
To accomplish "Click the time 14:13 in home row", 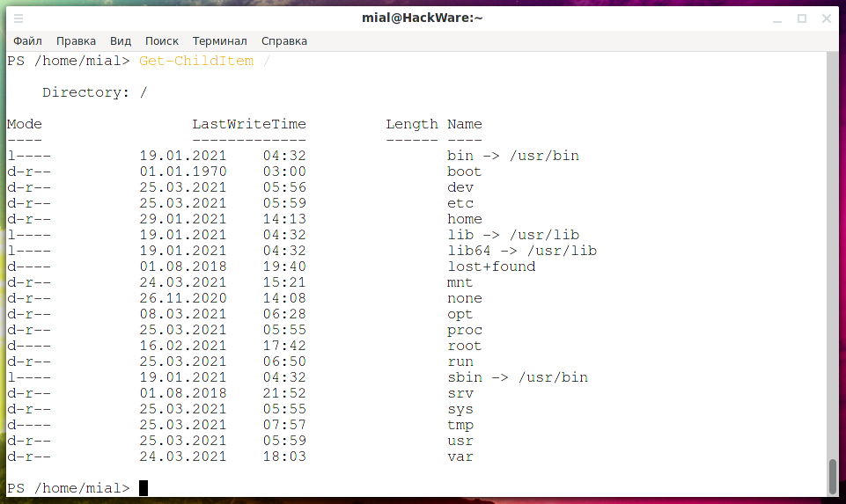I will click(284, 219).
